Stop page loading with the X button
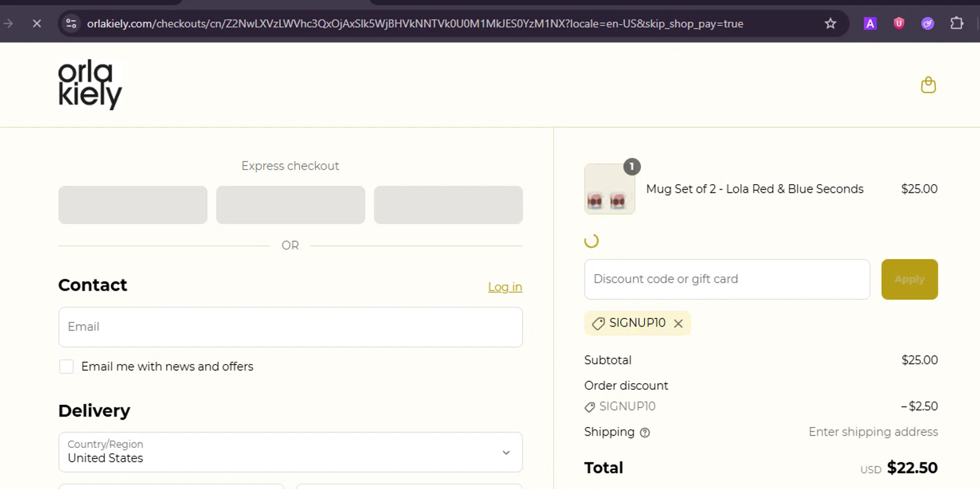The height and width of the screenshot is (489, 980). point(37,24)
